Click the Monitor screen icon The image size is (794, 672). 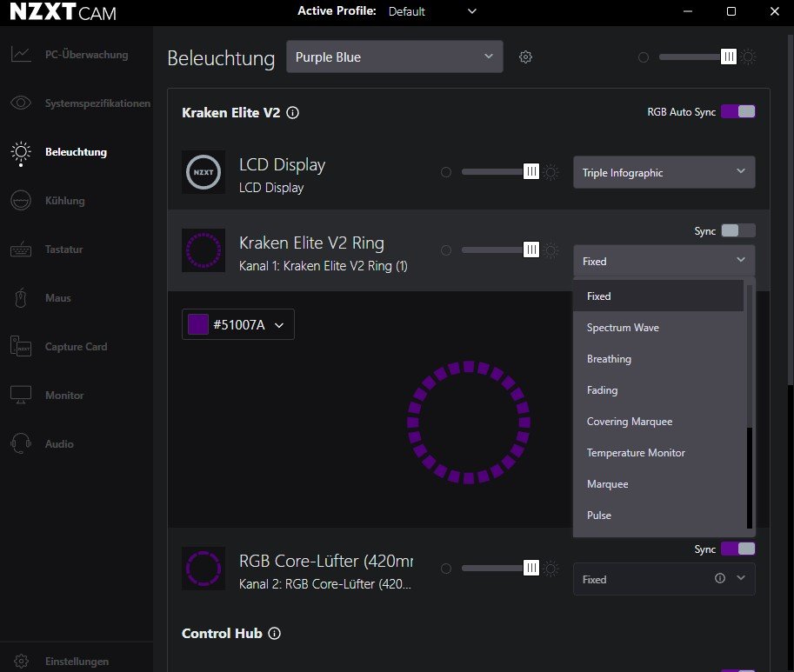21,395
